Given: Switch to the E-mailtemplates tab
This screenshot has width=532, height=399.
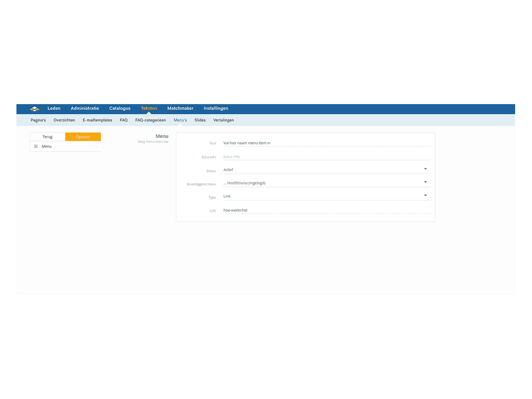Looking at the screenshot, I should (98, 120).
